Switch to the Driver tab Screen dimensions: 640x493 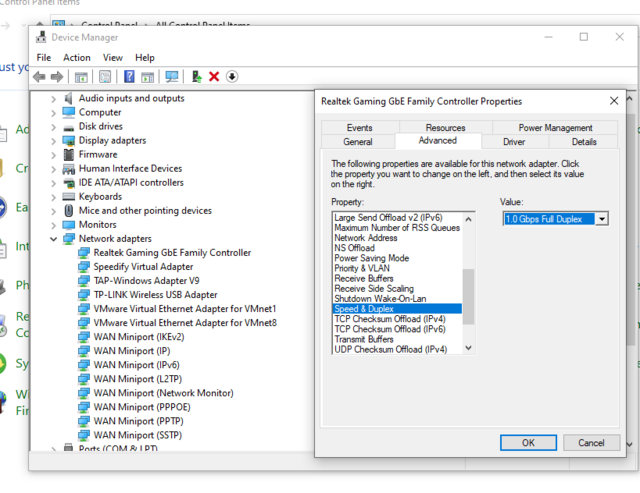click(514, 142)
